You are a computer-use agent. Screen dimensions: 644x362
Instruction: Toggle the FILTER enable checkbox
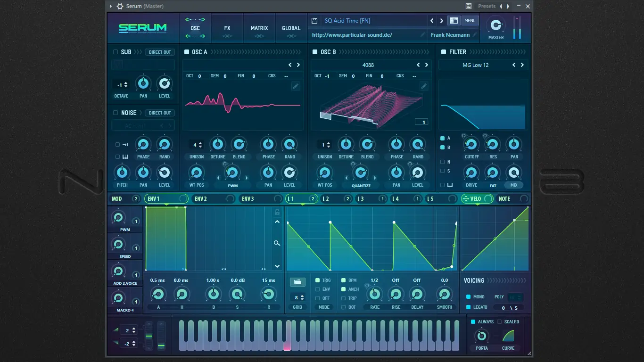(x=444, y=52)
